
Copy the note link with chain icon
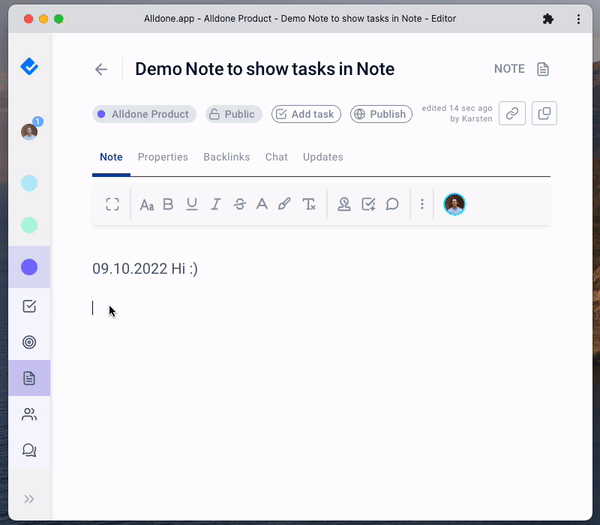pos(512,113)
